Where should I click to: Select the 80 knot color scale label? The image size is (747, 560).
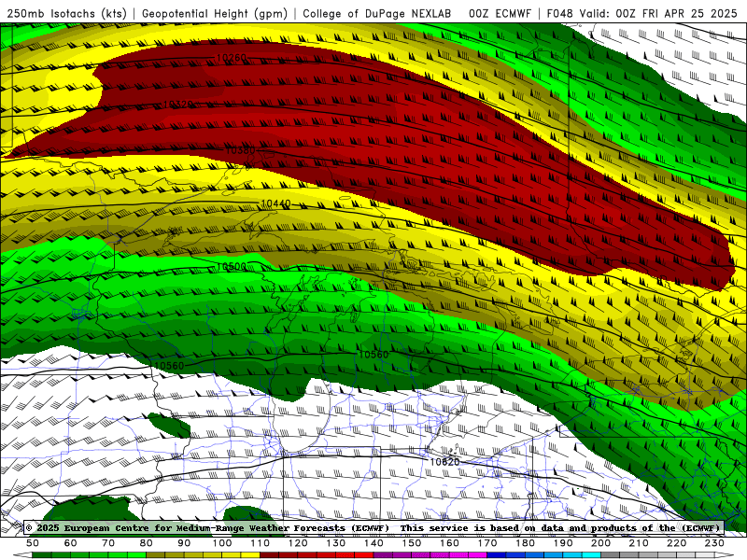click(147, 543)
